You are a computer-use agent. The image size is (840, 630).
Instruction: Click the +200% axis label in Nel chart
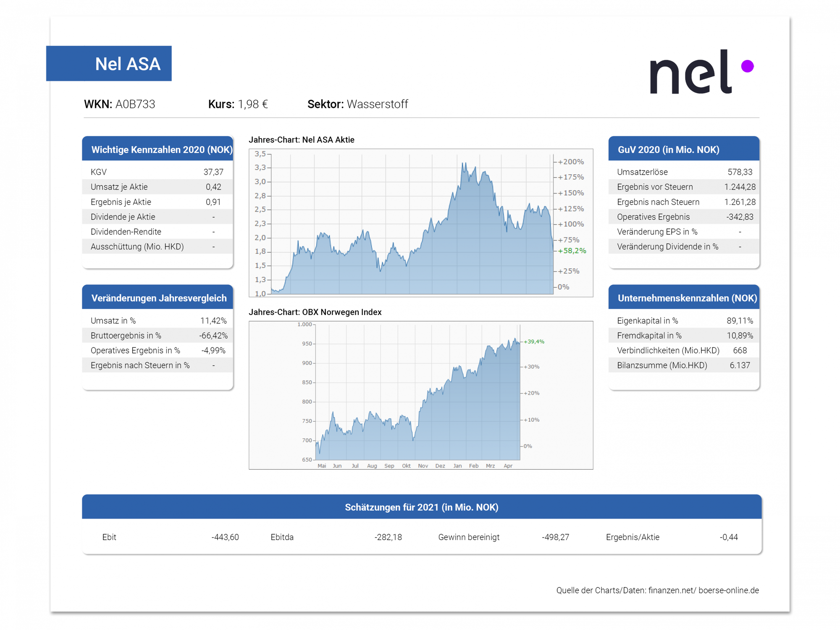click(571, 162)
